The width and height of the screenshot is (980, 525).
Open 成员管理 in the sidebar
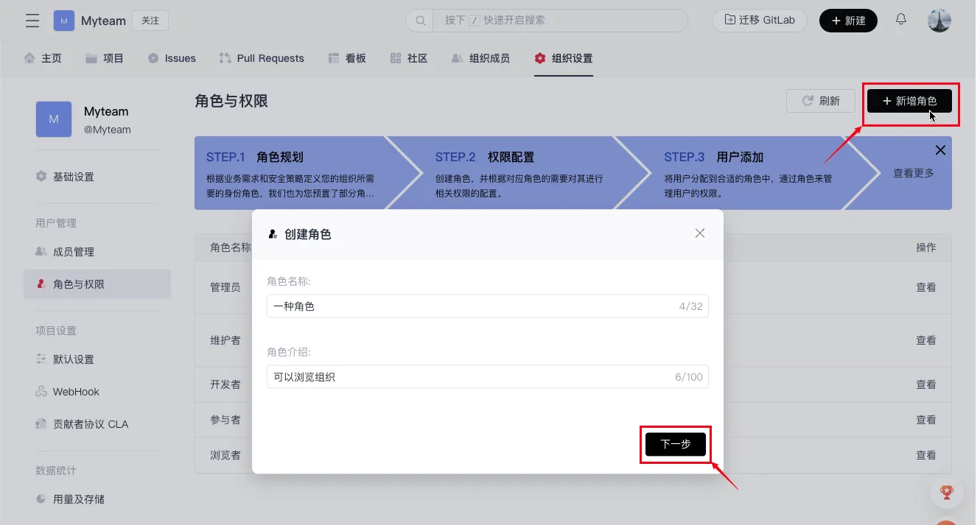[x=73, y=252]
